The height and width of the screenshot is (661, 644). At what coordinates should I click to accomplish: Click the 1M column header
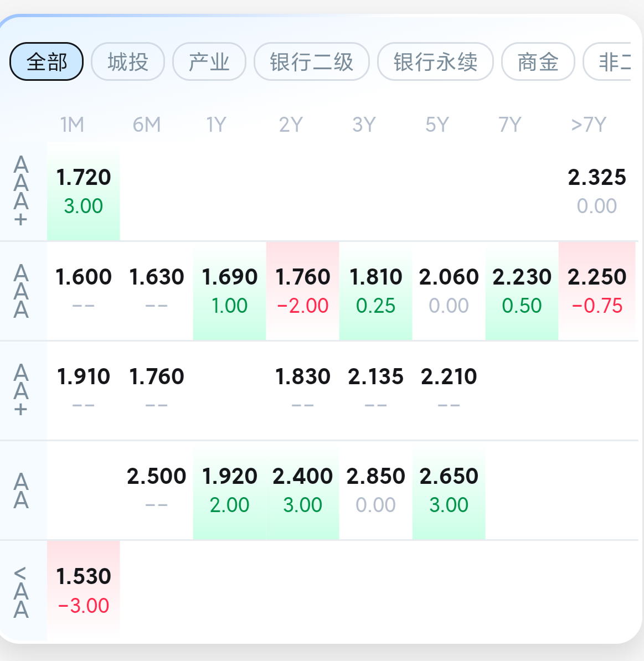72,125
